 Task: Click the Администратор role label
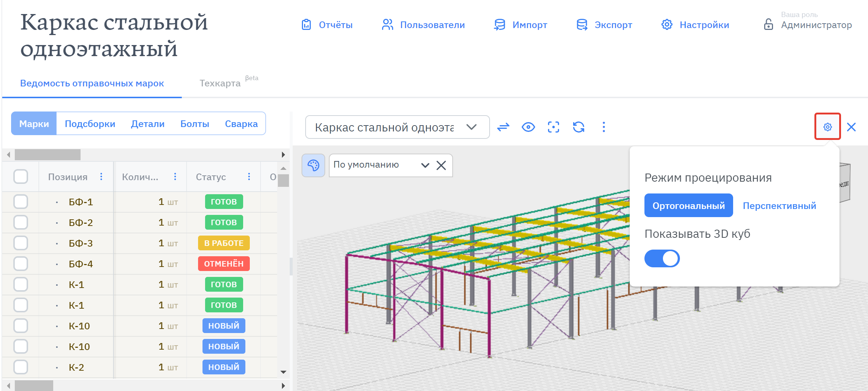click(x=816, y=25)
